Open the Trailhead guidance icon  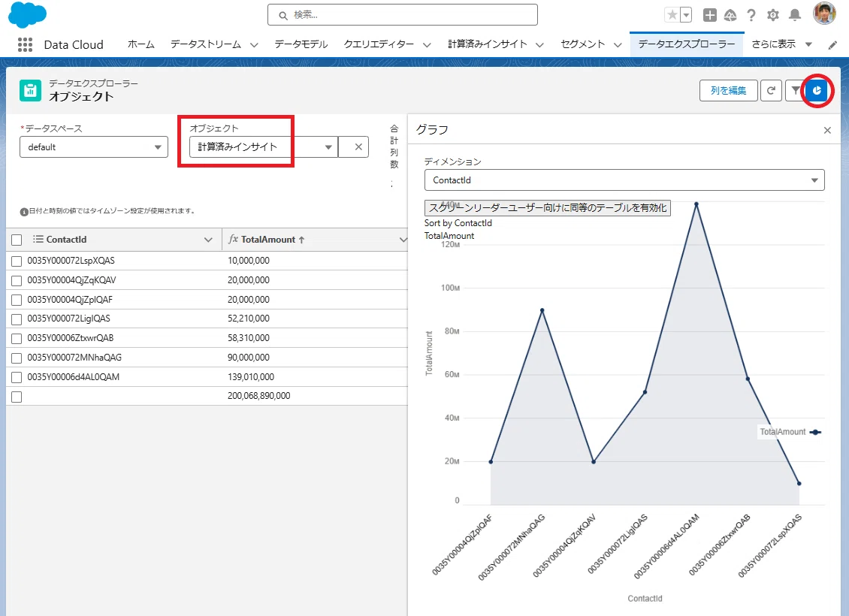pos(730,15)
